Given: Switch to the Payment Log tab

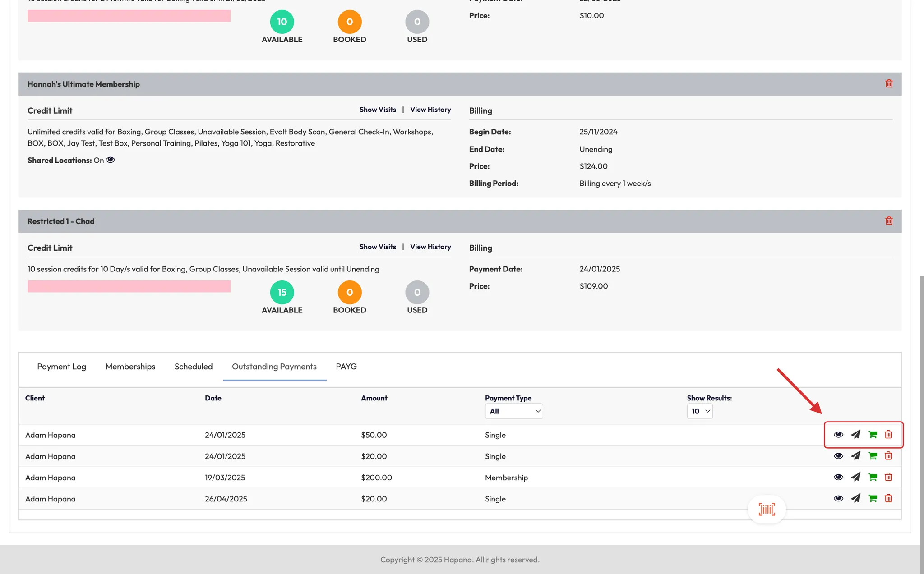Looking at the screenshot, I should coord(61,367).
